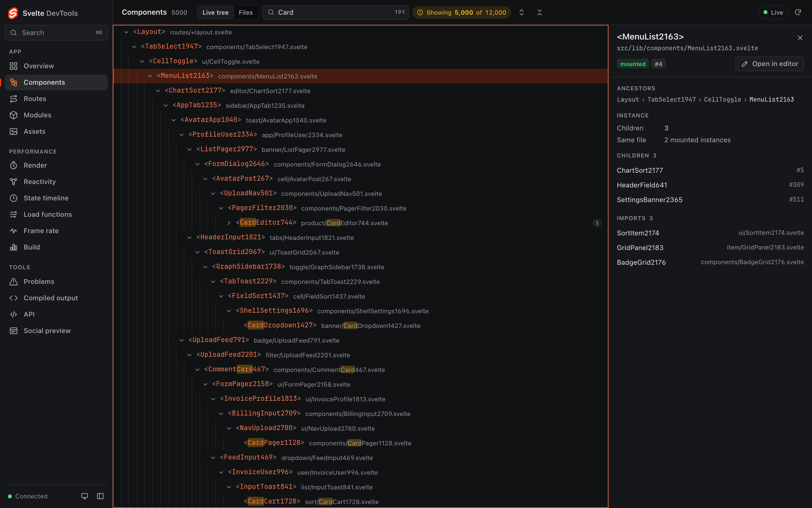Screen dimensions: 812x508
Task: Collapse the HeaderInput1821 node
Action: [189, 238]
